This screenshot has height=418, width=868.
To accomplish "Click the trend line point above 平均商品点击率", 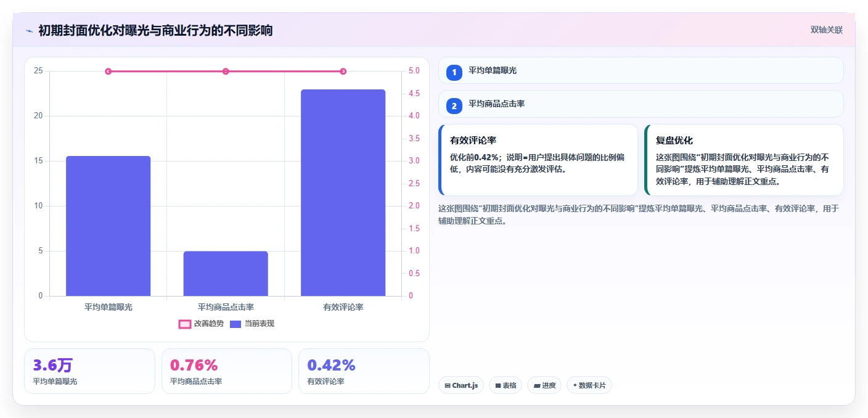I will tap(226, 72).
